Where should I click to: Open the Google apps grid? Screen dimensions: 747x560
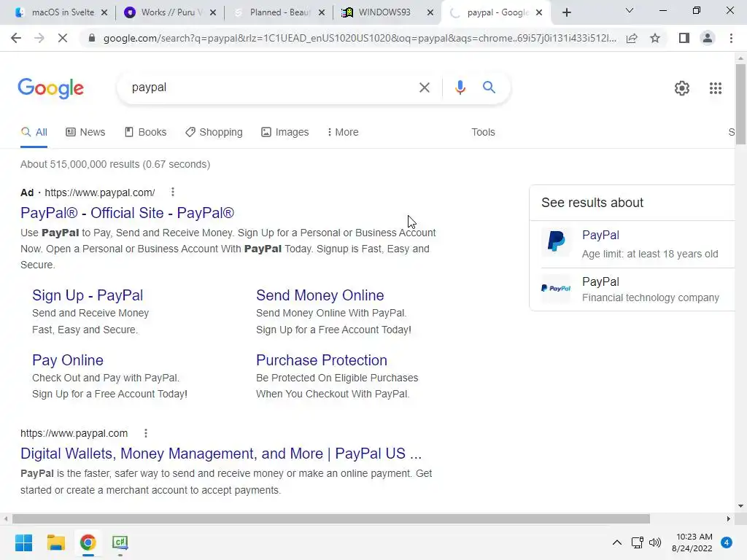click(715, 88)
